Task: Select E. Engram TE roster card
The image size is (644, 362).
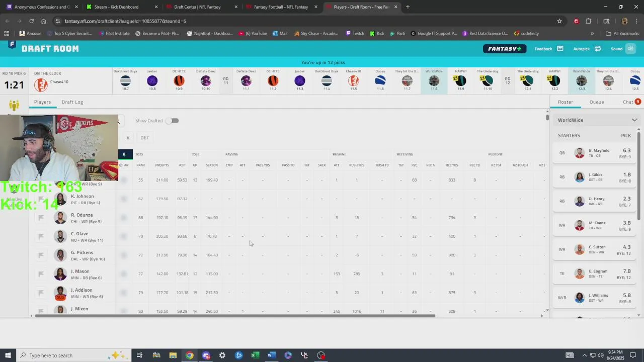Action: [594, 274]
